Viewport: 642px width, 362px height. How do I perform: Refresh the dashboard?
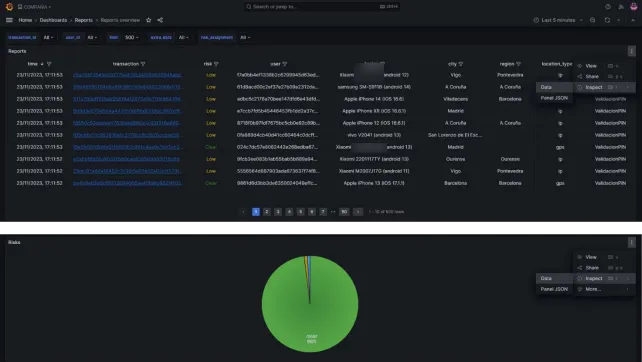click(607, 20)
